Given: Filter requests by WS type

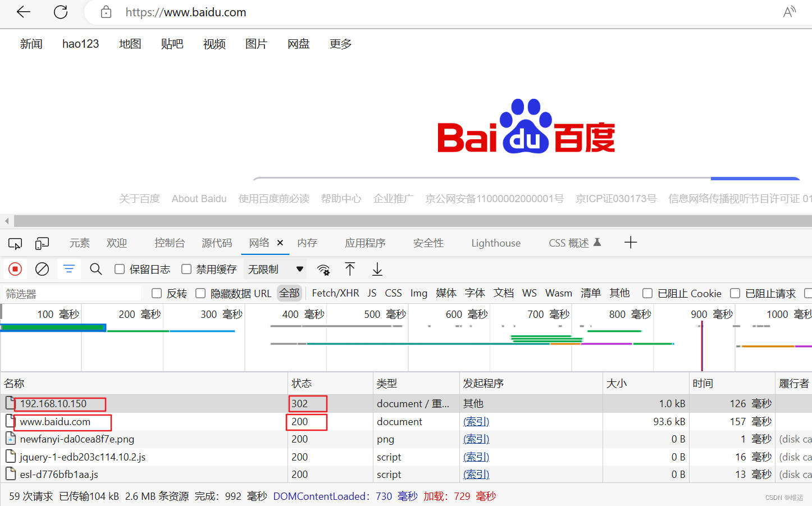Looking at the screenshot, I should [x=530, y=293].
